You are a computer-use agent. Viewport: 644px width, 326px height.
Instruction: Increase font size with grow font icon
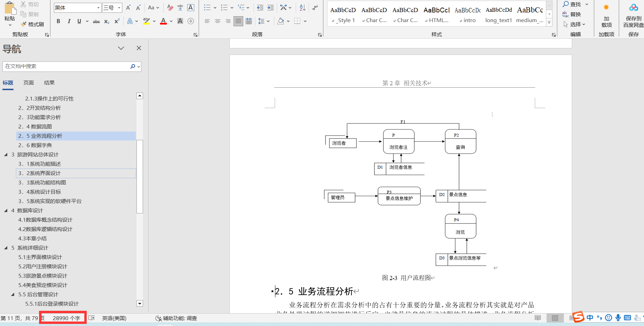[x=128, y=8]
